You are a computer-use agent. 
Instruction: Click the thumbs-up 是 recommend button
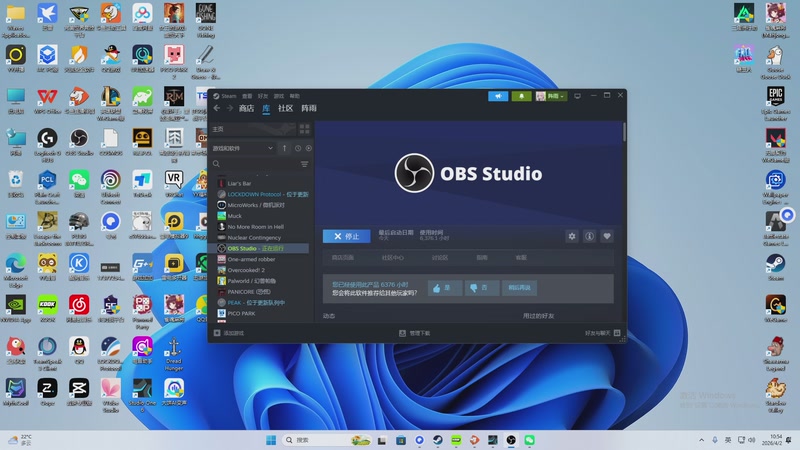tap(445, 288)
